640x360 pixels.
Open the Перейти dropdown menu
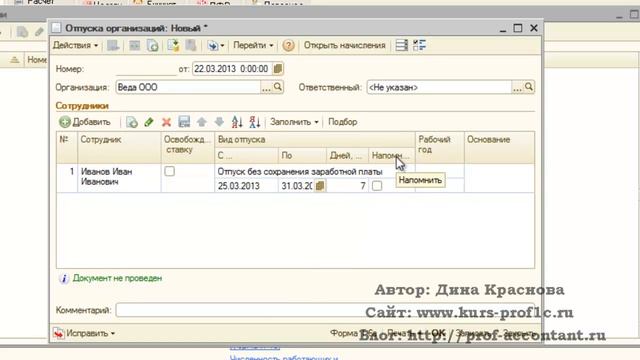click(x=253, y=45)
